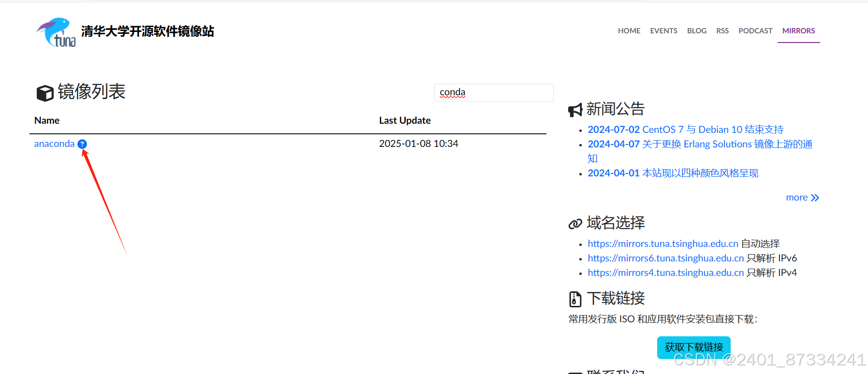Go to the PODCAST page
Viewport: 868px width, 374px height.
pos(755,31)
